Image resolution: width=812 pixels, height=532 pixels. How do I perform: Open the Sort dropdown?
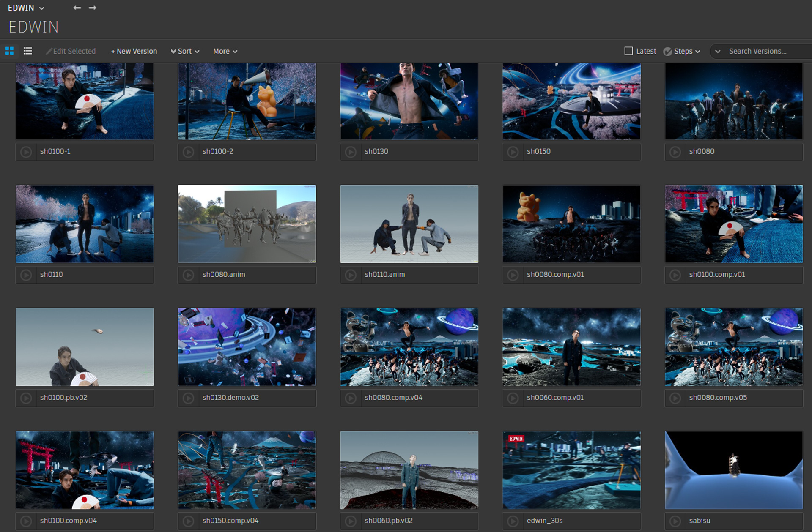click(185, 51)
